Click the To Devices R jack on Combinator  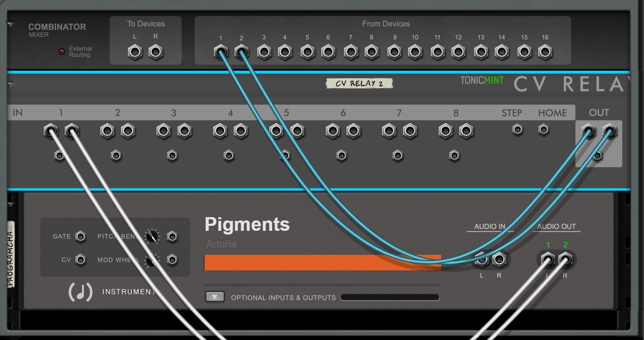(x=156, y=52)
